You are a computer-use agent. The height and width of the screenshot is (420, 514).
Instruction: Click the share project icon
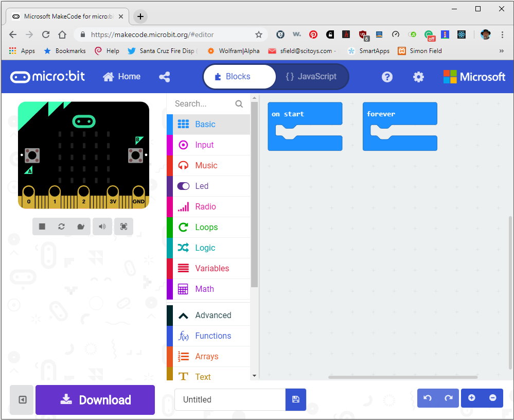point(165,77)
